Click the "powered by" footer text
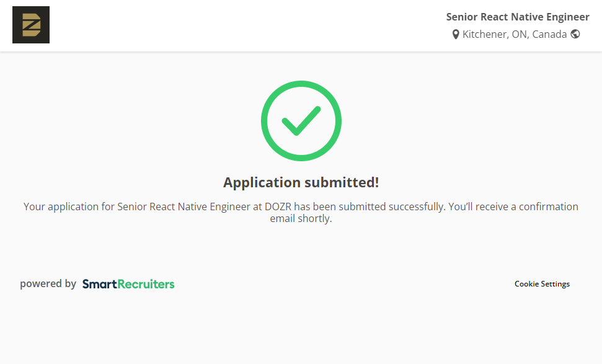Screen dimensions: 602x364 (x=48, y=284)
